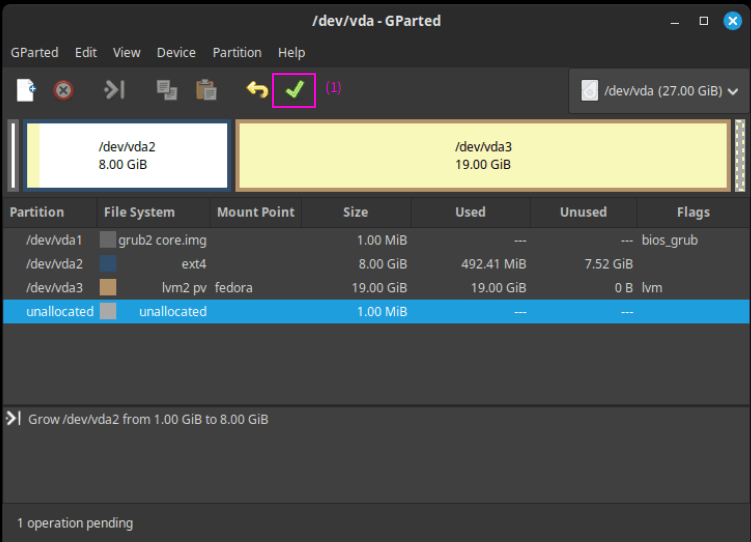Click grey grub2 core.img color swatch
751x542 pixels.
point(108,239)
